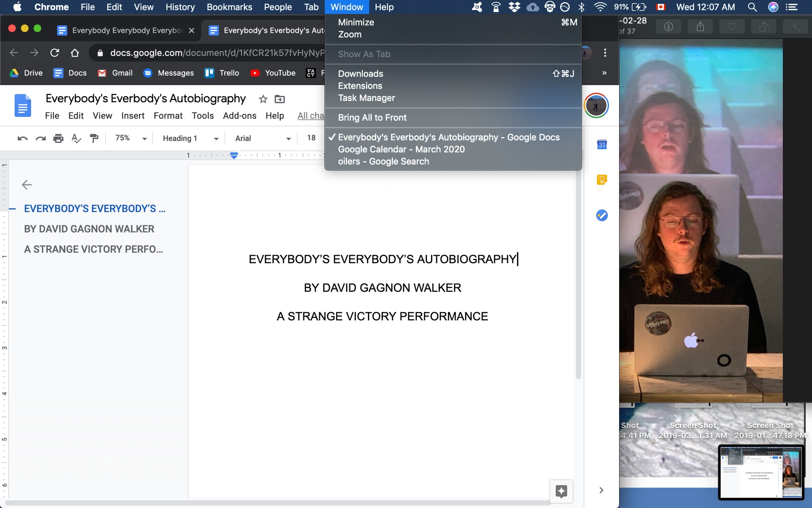Open the Docs Format menu
Screen dimensions: 812x508
[168, 116]
